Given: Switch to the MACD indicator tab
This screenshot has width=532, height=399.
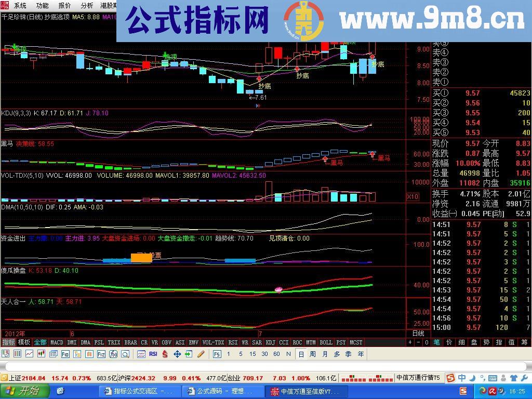Looking at the screenshot, I should [x=57, y=342].
